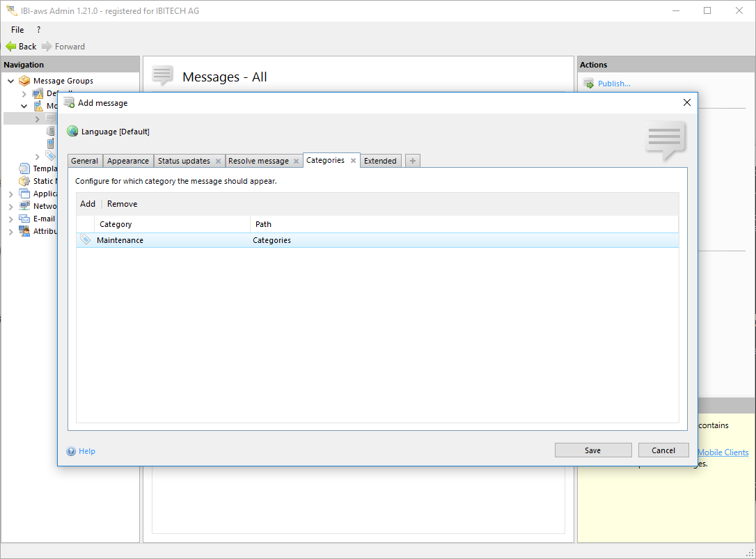This screenshot has height=559, width=756.
Task: Click Remove in the category toolbar
Action: (x=122, y=204)
